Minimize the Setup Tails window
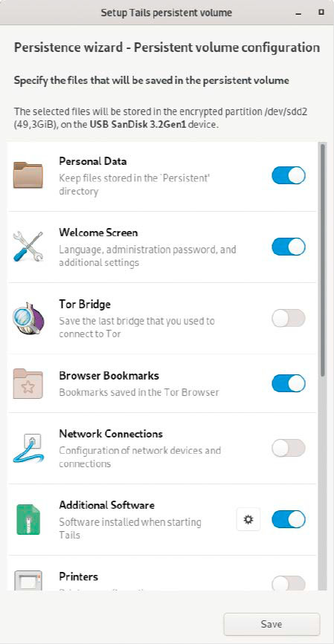 (298, 13)
